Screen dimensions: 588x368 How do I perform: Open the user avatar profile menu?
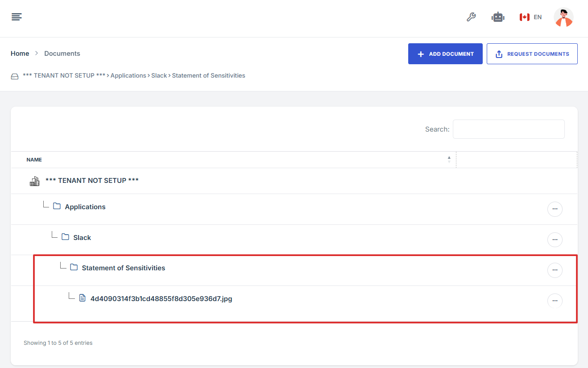(563, 17)
